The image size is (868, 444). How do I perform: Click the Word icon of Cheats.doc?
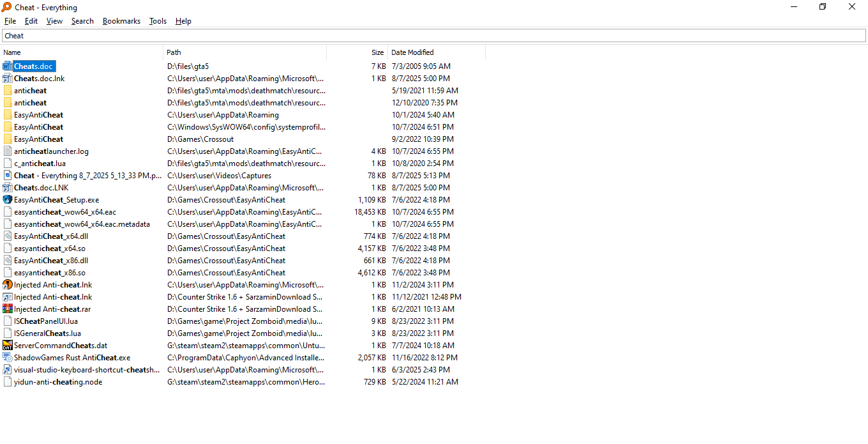click(x=8, y=66)
